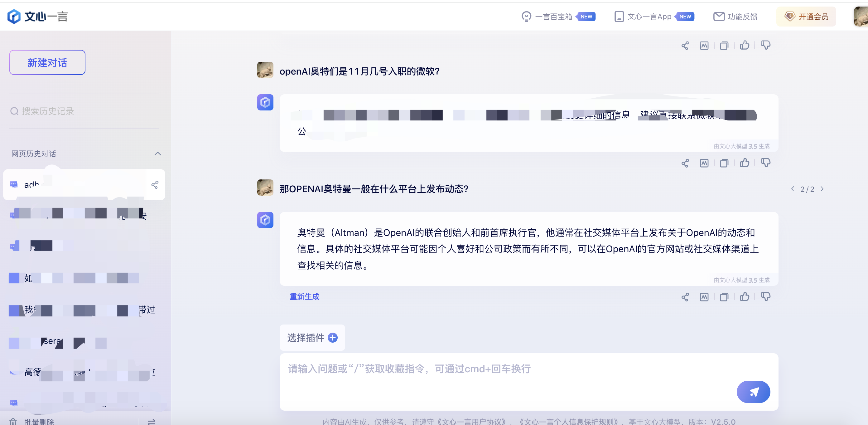Click 开通会员 button
The image size is (868, 425).
tap(806, 17)
